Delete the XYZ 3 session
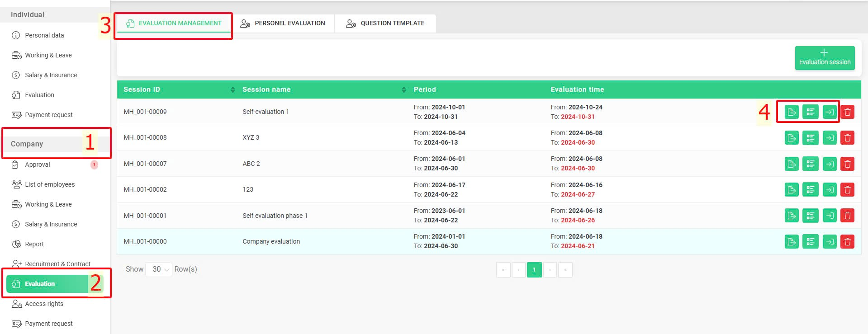868x334 pixels. (847, 138)
